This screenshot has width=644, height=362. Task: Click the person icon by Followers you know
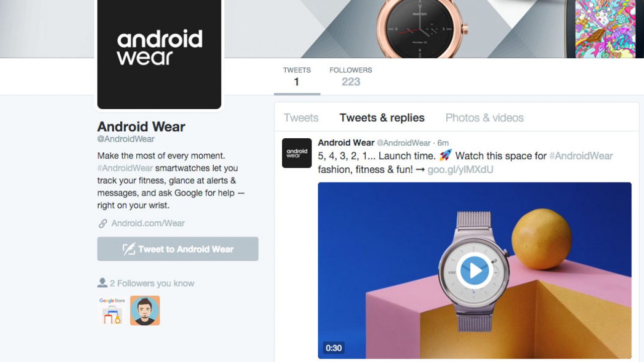point(102,283)
